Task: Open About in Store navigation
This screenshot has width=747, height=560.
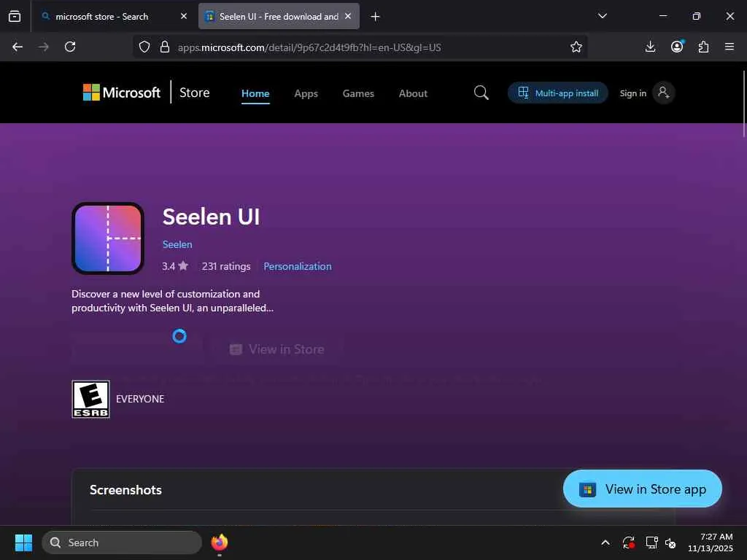Action: pyautogui.click(x=413, y=93)
